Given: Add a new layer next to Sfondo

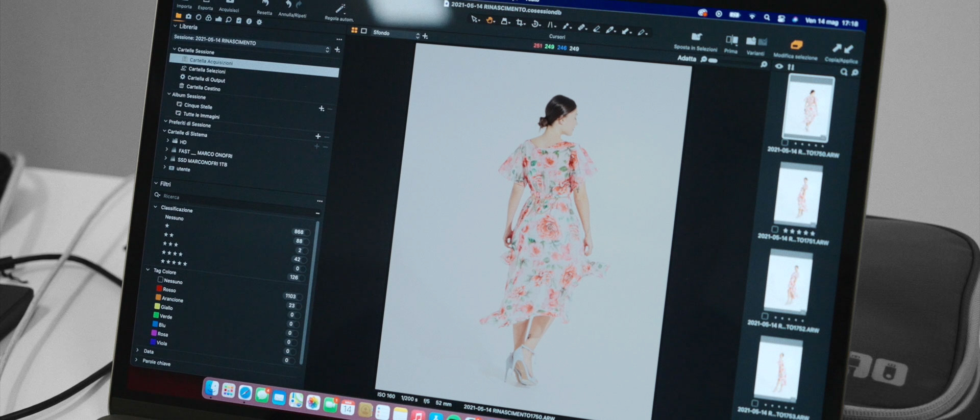Looking at the screenshot, I should [425, 36].
